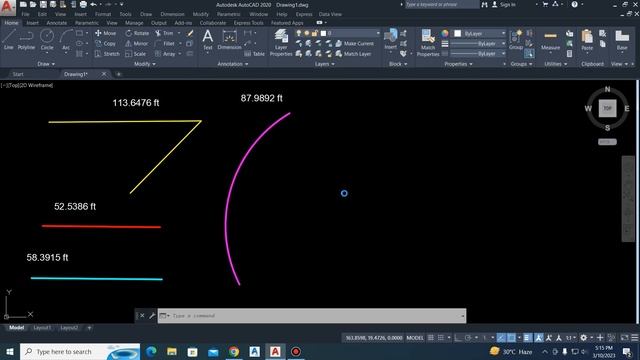This screenshot has width=640, height=360.
Task: Expand the Properties panel
Action: 458,64
